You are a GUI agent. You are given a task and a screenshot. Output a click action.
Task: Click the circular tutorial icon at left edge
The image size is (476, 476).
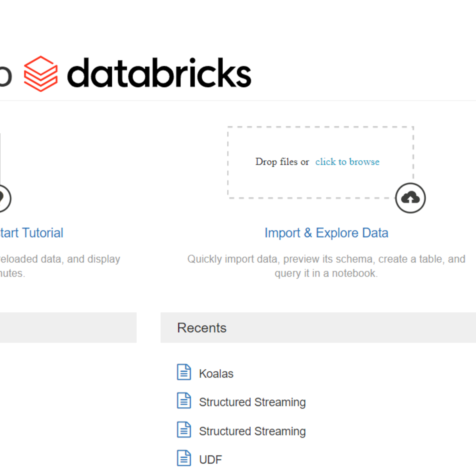tap(3, 198)
